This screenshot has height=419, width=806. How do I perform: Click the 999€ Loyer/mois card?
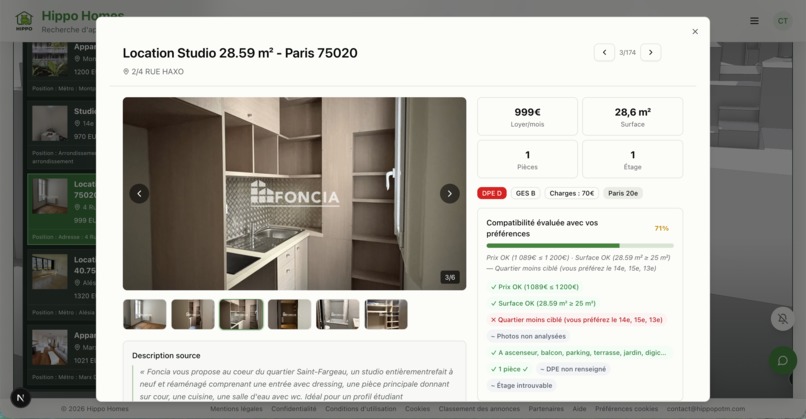coord(527,117)
